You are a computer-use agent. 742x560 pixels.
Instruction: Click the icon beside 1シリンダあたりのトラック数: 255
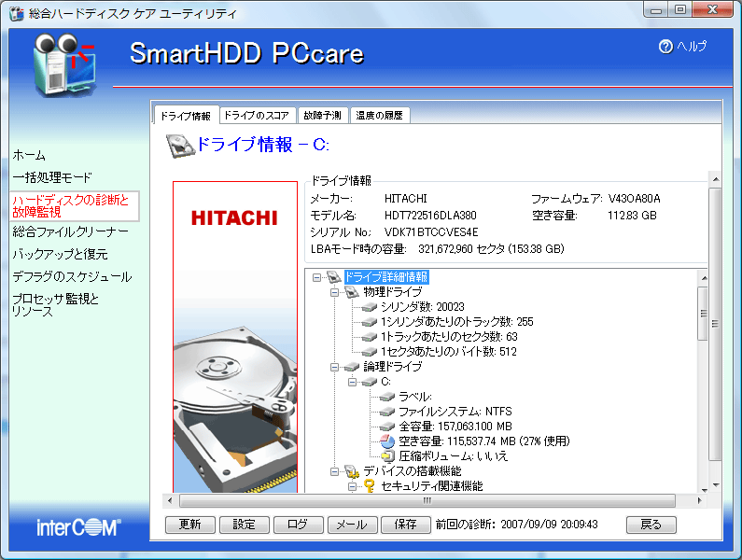point(369,322)
